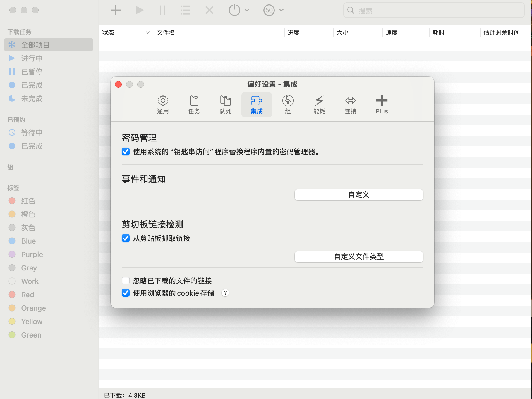Open the power button dropdown arrow
The image size is (532, 399).
click(x=247, y=10)
